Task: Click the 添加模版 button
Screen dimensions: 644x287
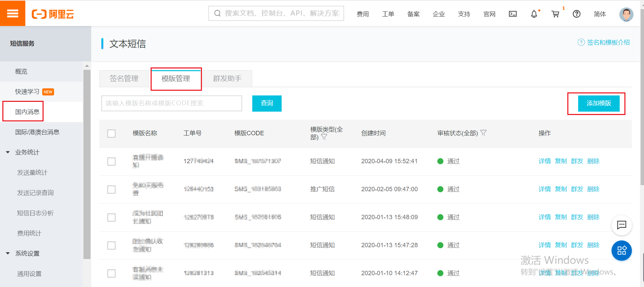Action: pyautogui.click(x=598, y=103)
